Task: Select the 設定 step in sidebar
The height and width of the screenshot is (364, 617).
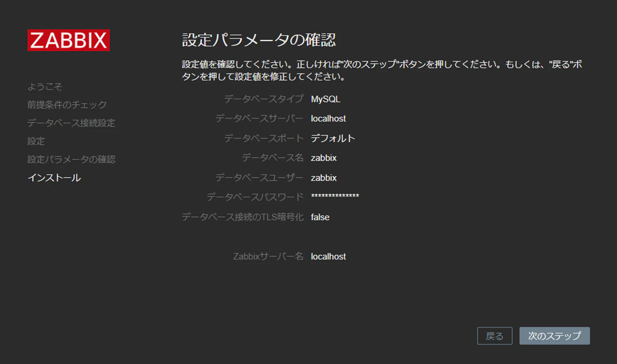Action: pos(36,141)
